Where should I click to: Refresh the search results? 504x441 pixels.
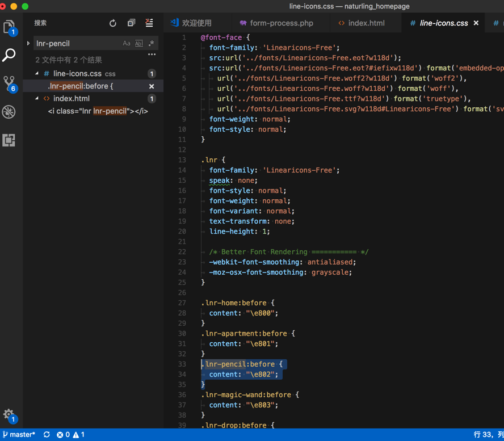pyautogui.click(x=113, y=23)
